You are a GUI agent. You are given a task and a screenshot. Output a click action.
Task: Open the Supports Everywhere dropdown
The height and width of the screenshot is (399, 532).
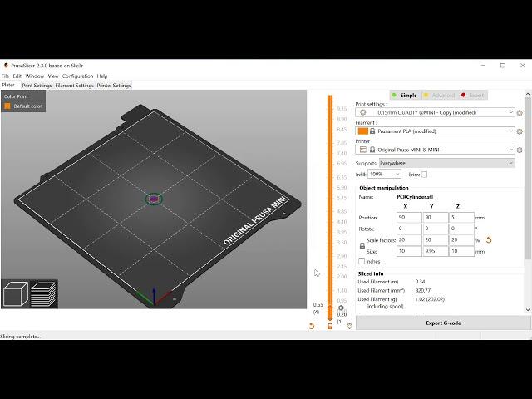pos(447,163)
